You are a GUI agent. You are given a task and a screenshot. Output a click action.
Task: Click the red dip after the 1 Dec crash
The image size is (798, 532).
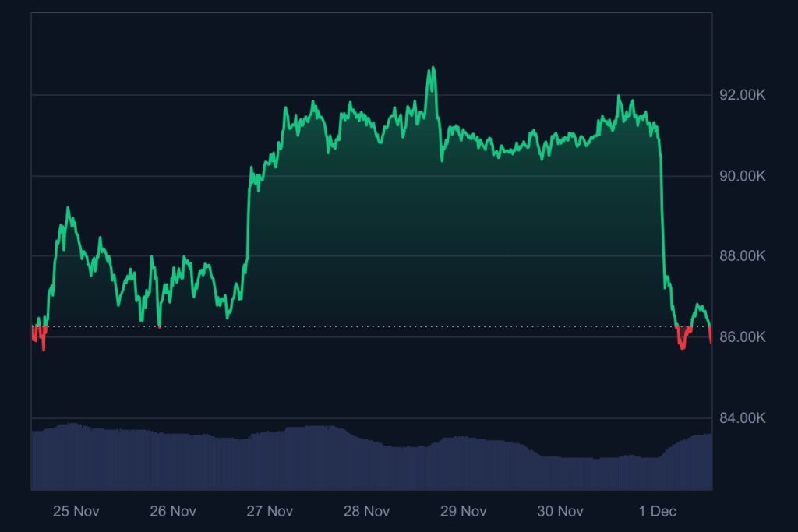pyautogui.click(x=683, y=344)
